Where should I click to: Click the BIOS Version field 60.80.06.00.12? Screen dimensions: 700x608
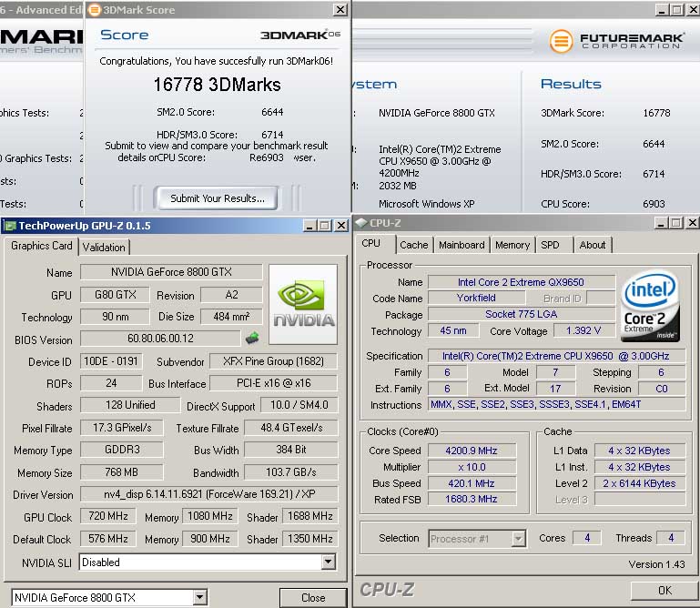point(161,339)
